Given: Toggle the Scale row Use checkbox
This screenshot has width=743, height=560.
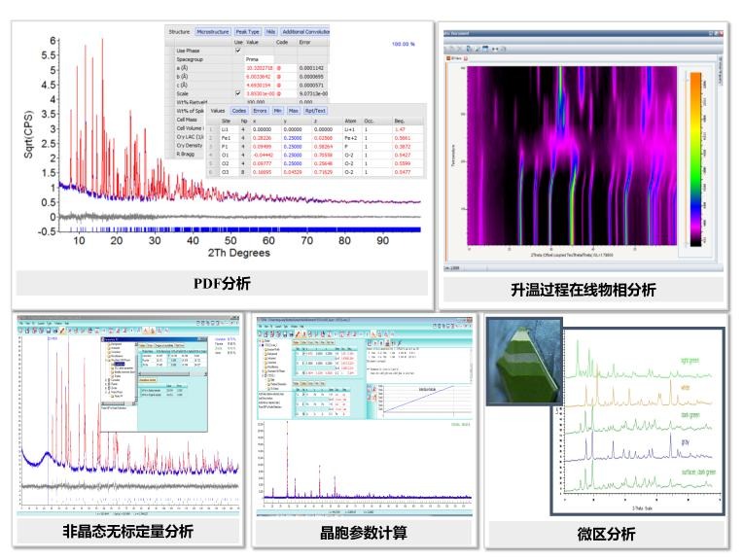Looking at the screenshot, I should tap(239, 92).
